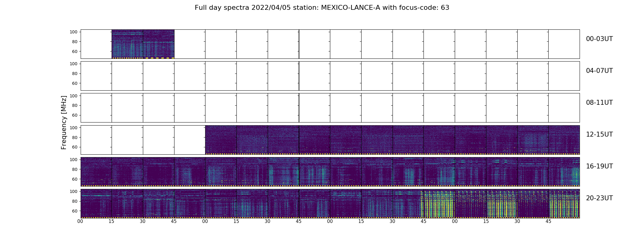Click the "60" frequency tick of the 00-03UT row
The image size is (644, 245).
74,51
